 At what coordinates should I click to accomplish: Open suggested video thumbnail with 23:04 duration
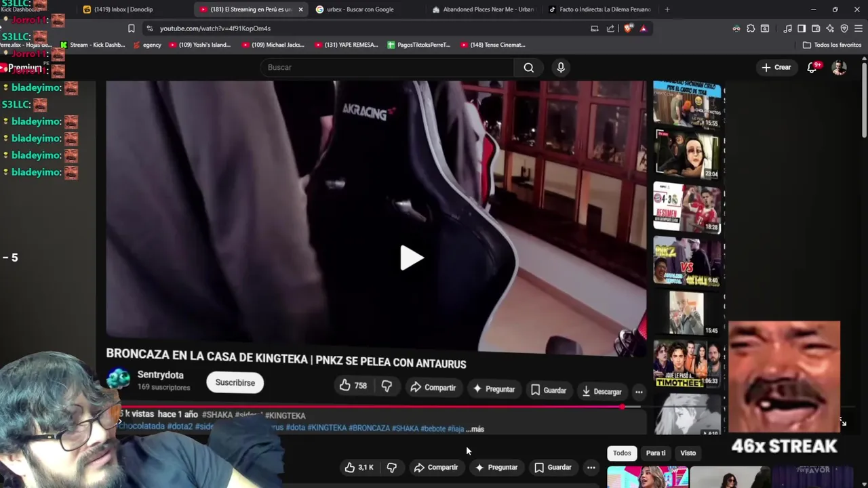coord(686,155)
